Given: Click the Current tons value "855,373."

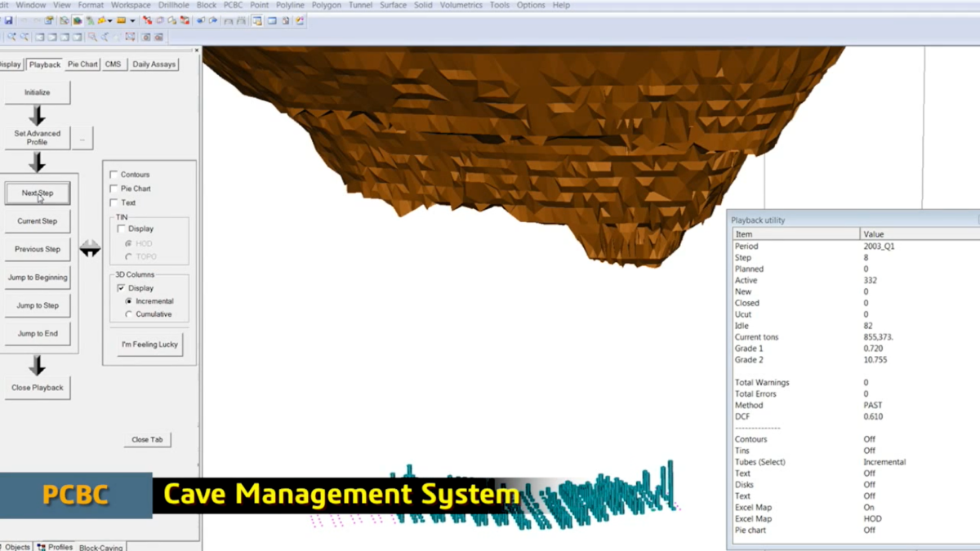Looking at the screenshot, I should coord(879,337).
